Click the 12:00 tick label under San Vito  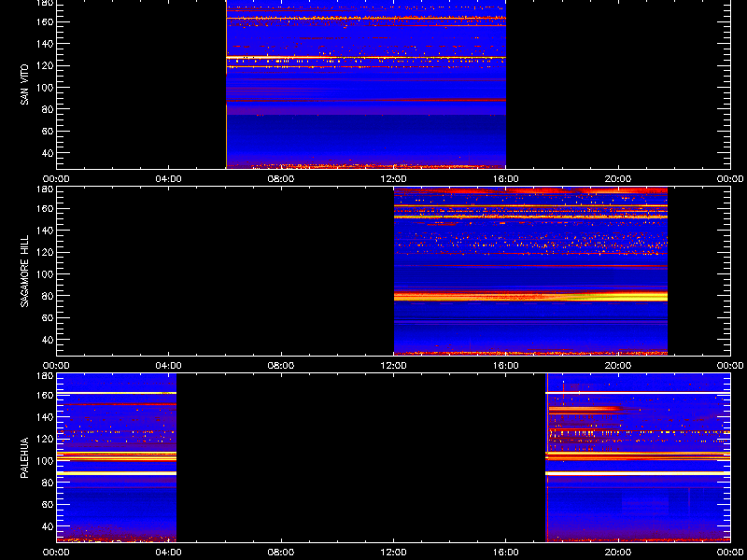[x=393, y=179]
